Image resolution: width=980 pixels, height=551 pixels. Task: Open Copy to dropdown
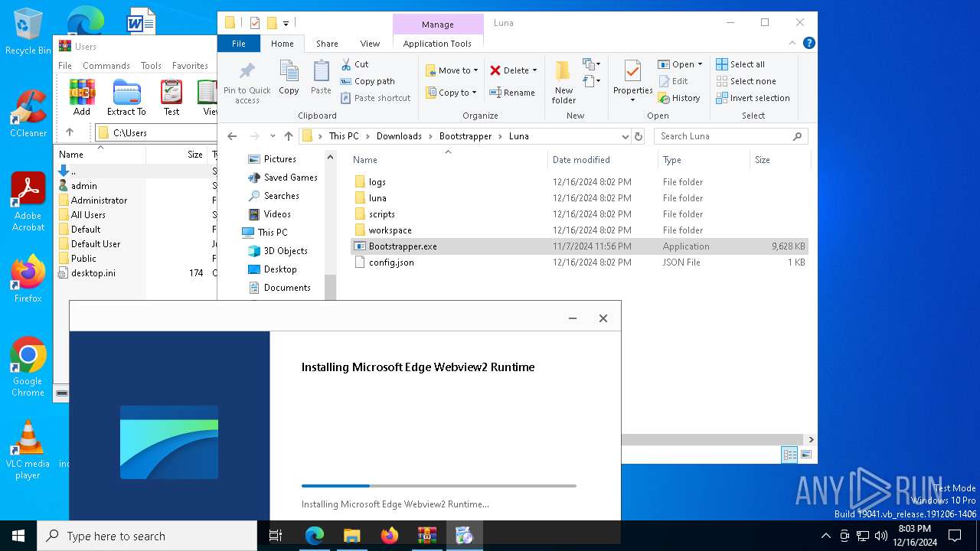(x=452, y=93)
